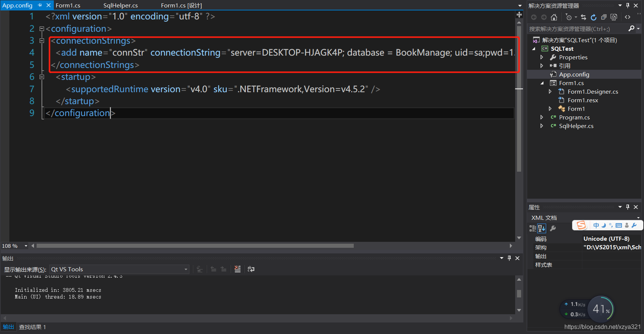This screenshot has width=644, height=334.
Task: Pin the Properties panel
Action: (628, 207)
